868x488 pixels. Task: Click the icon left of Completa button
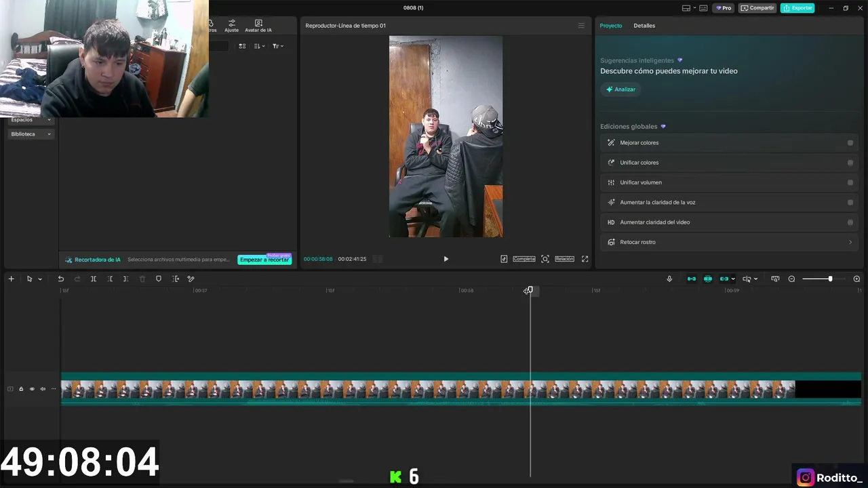504,259
